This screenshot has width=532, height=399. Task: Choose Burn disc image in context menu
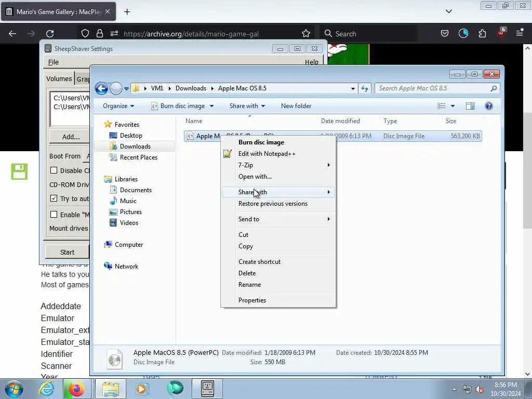[278, 142]
